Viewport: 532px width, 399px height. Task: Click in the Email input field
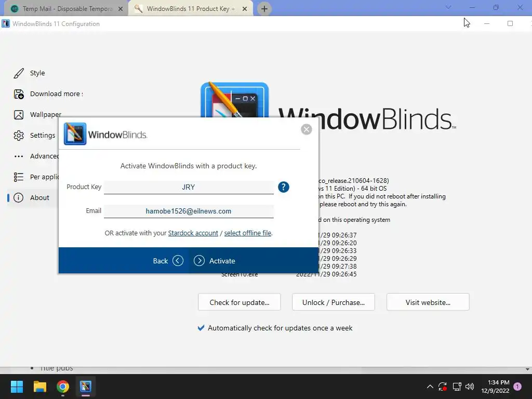tap(189, 211)
